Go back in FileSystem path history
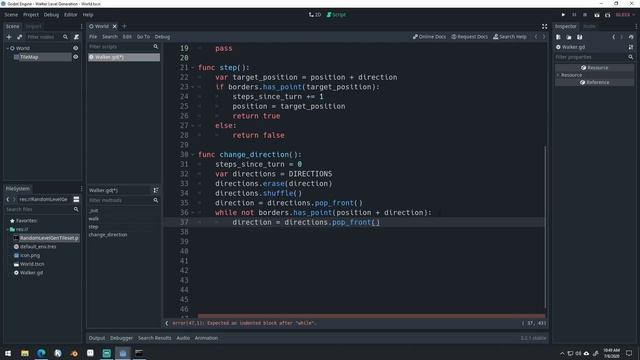 pos(8,199)
